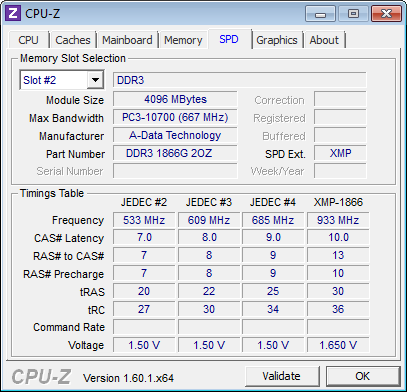Click the DDR3 memory type field
This screenshot has width=407, height=392.
click(240, 80)
